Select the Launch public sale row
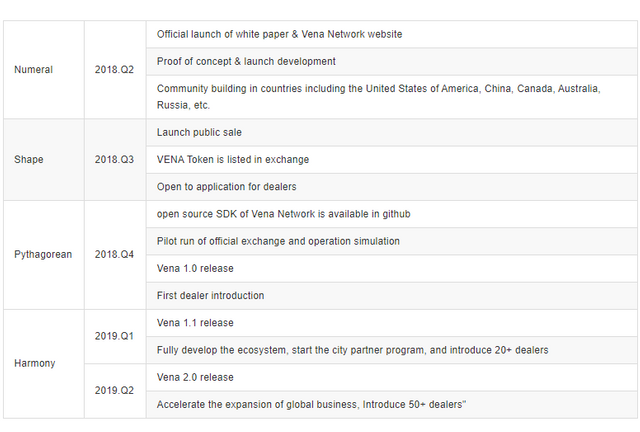Image resolution: width=640 pixels, height=432 pixels. click(199, 132)
